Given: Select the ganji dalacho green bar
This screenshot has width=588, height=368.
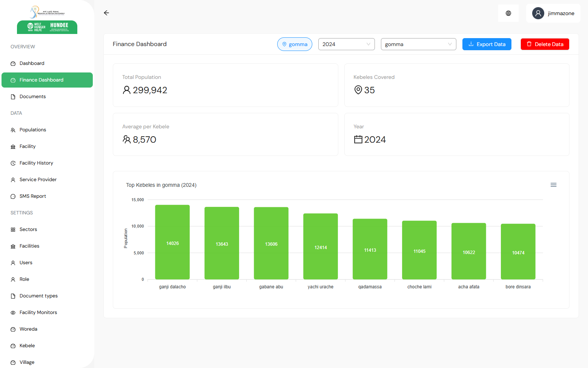Looking at the screenshot, I should pyautogui.click(x=172, y=242).
